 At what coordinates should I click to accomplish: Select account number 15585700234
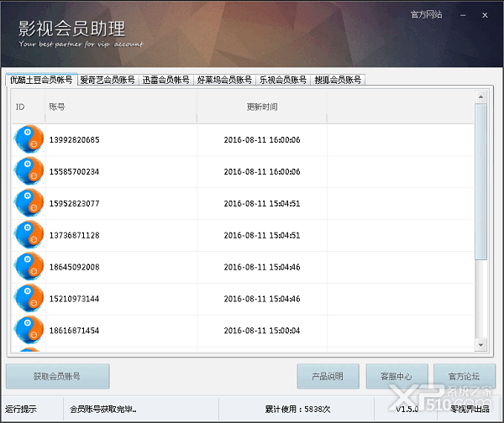tap(74, 171)
